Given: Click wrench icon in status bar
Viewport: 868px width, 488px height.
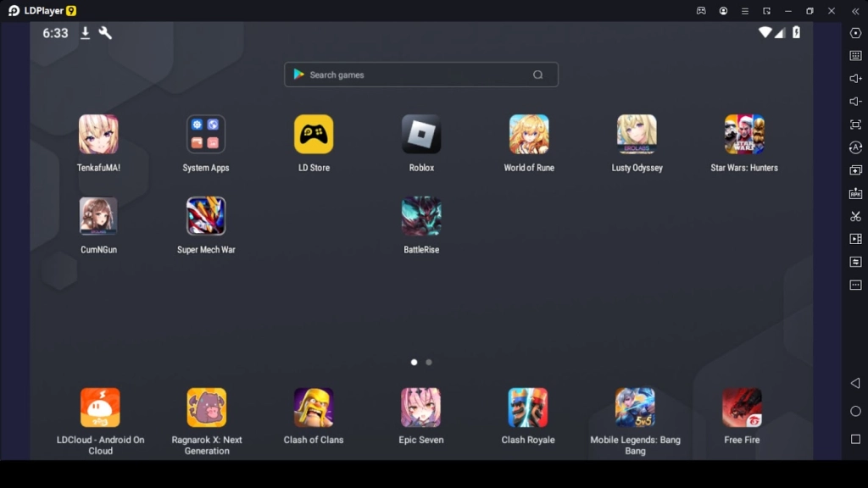Looking at the screenshot, I should pyautogui.click(x=105, y=33).
